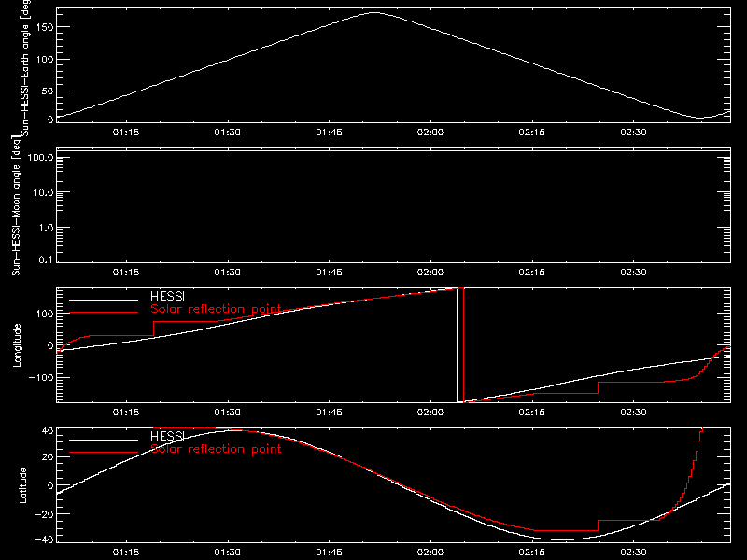Click white HESSI legend line in Longitude plot
747x560 pixels.
point(104,300)
